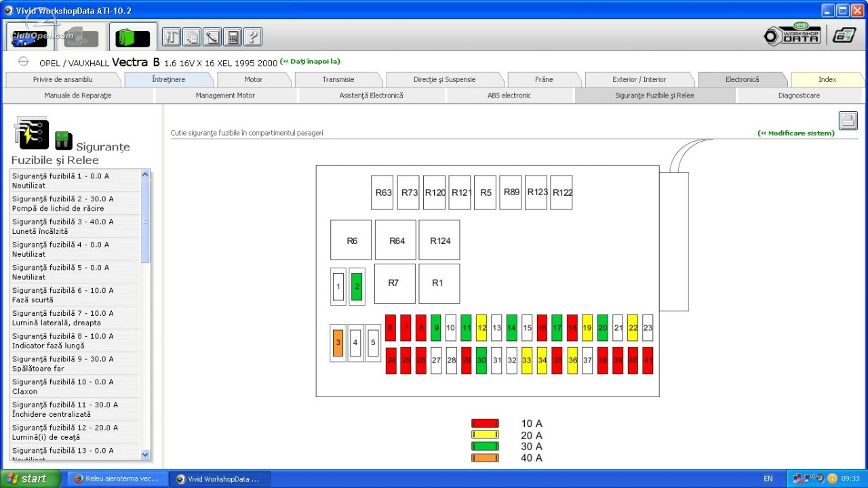Image resolution: width=868 pixels, height=488 pixels.
Task: Open the truck vehicle selection icon
Action: click(x=81, y=37)
